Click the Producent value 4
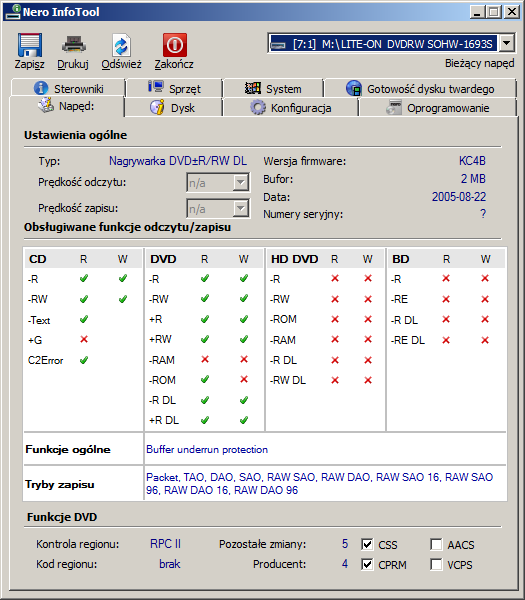 click(x=345, y=564)
